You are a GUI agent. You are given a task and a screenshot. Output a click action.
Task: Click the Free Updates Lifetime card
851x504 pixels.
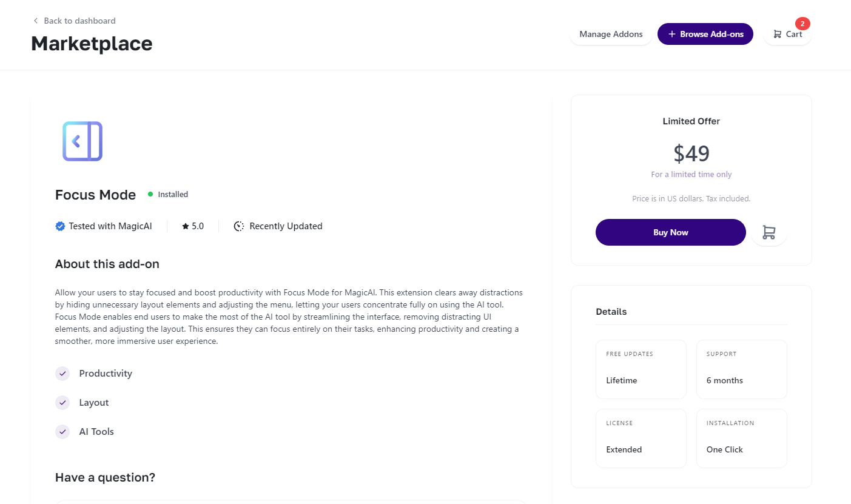tap(641, 369)
